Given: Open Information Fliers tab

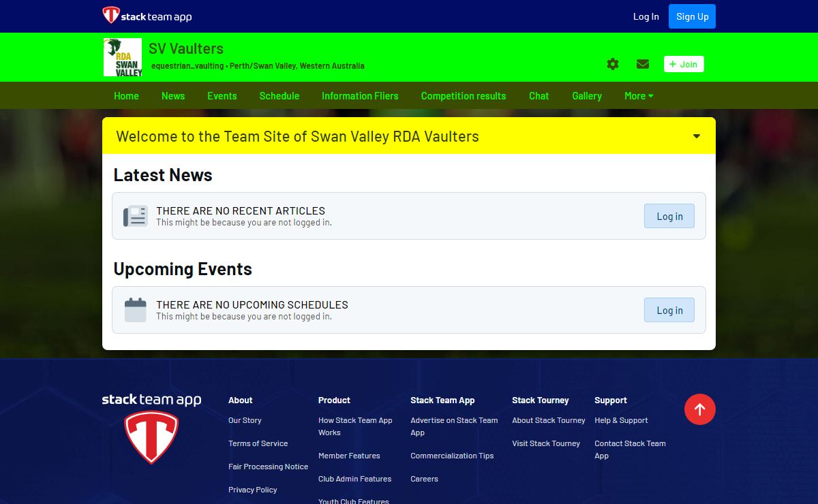Looking at the screenshot, I should (x=360, y=96).
